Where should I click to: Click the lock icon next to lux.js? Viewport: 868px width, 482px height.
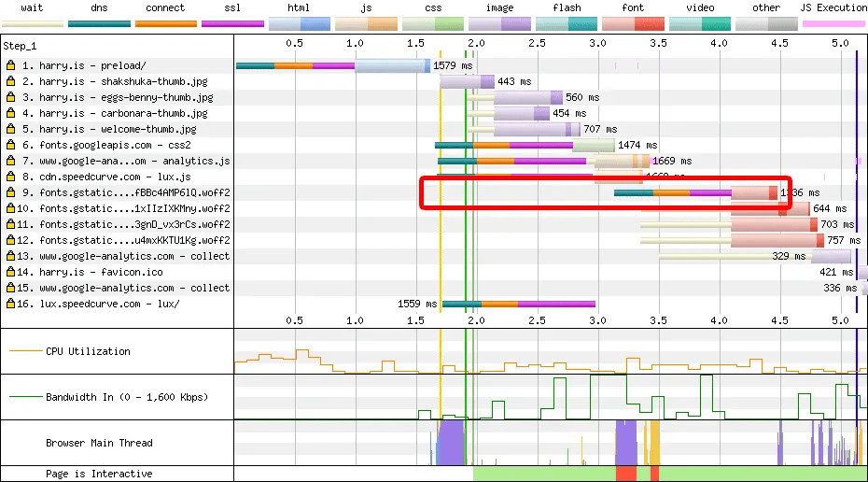click(x=10, y=177)
